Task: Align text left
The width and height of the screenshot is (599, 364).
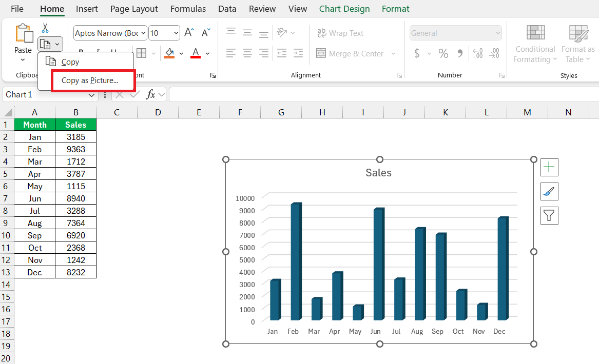Action: point(231,53)
